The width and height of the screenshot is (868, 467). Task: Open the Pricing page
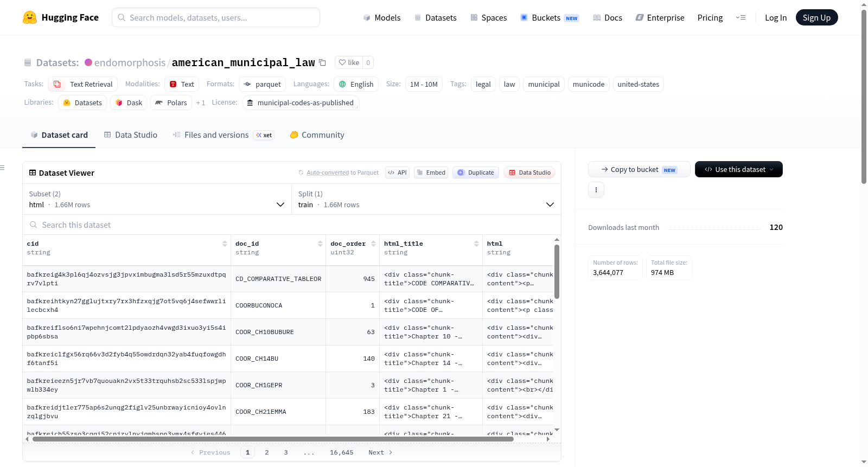click(x=710, y=17)
